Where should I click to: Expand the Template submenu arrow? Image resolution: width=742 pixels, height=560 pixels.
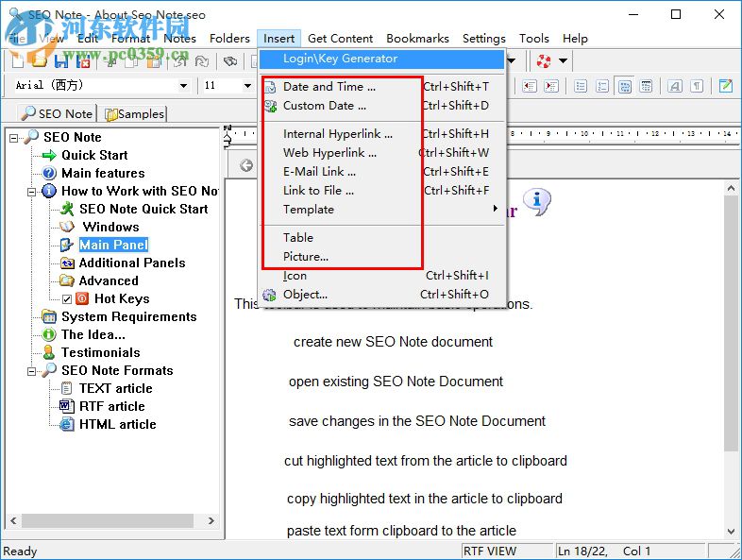coord(496,209)
